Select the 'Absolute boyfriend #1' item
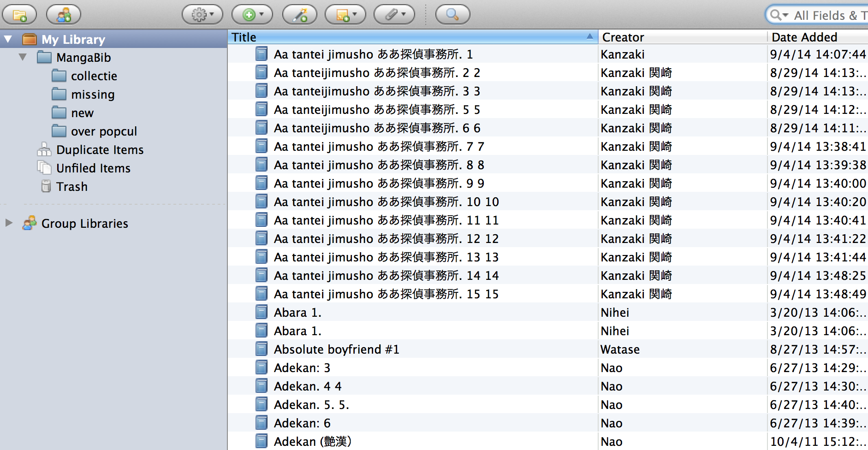 click(336, 349)
